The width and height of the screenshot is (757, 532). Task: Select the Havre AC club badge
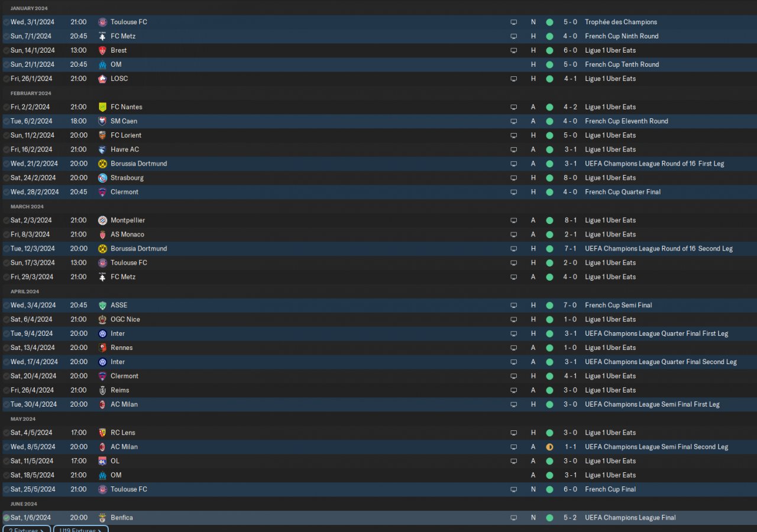point(102,150)
